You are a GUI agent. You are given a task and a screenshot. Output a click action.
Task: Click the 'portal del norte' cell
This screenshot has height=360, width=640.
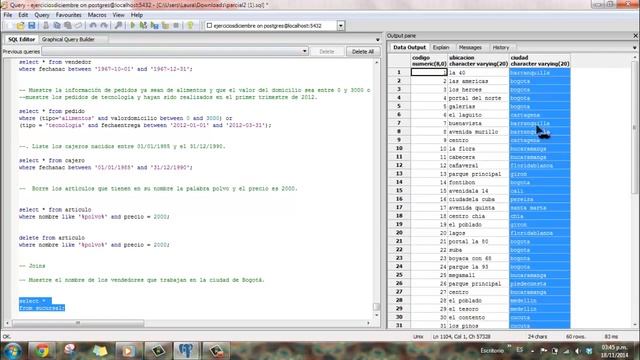[478, 98]
